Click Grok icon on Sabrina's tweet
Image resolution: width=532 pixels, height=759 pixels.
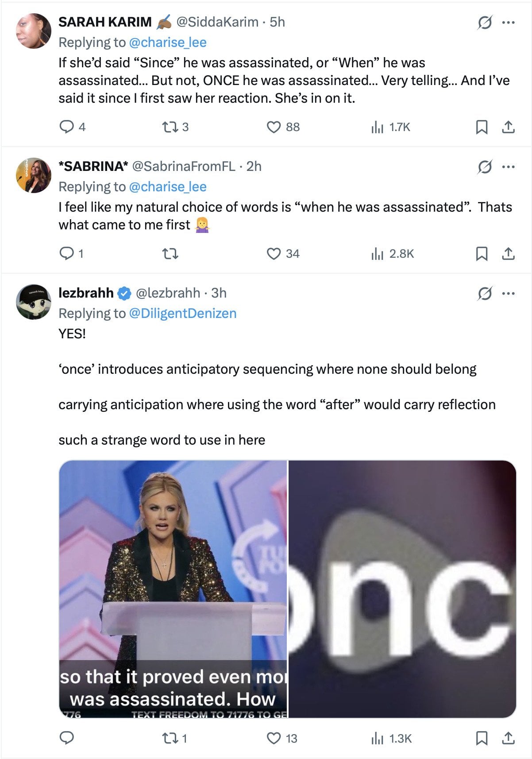click(485, 167)
